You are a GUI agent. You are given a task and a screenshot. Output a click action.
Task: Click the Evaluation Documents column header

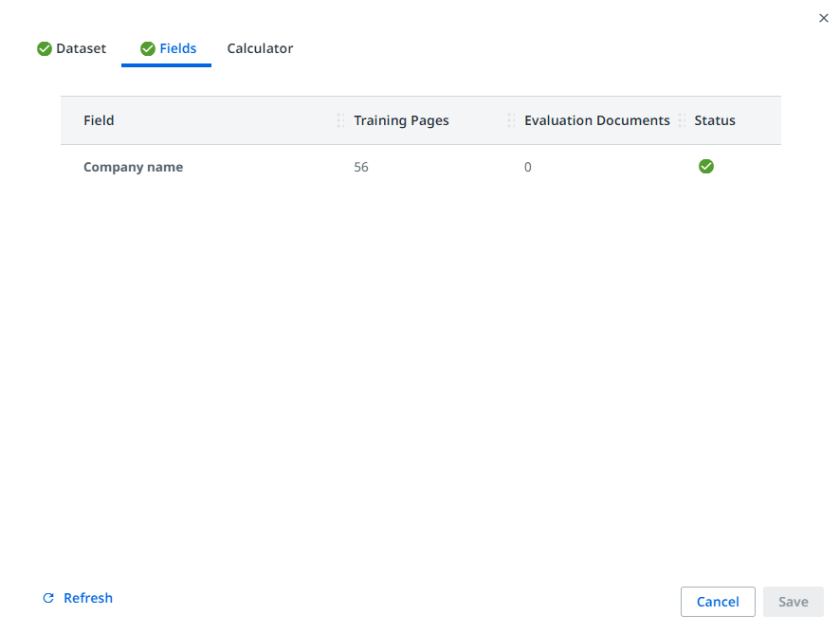click(x=596, y=120)
